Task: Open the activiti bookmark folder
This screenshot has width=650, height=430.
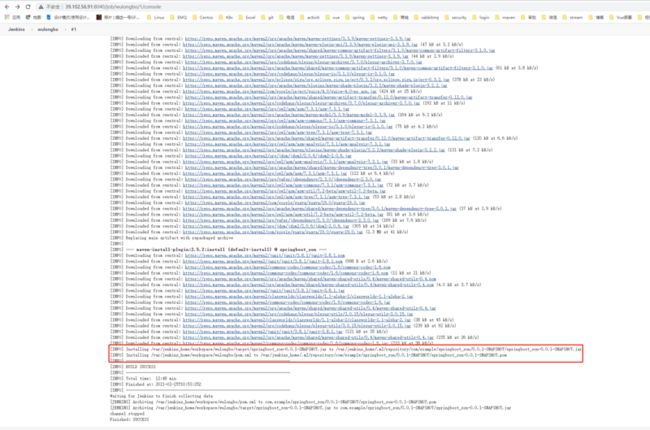Action: tap(310, 17)
